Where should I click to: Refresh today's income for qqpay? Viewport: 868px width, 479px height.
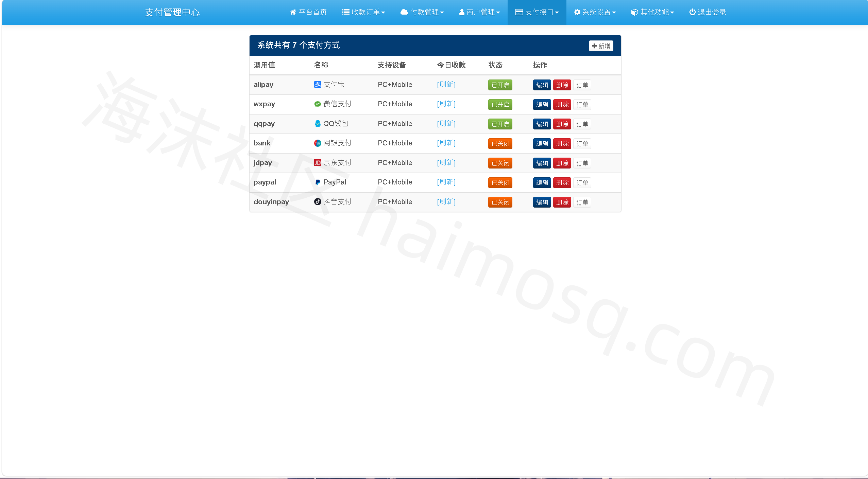(x=446, y=124)
